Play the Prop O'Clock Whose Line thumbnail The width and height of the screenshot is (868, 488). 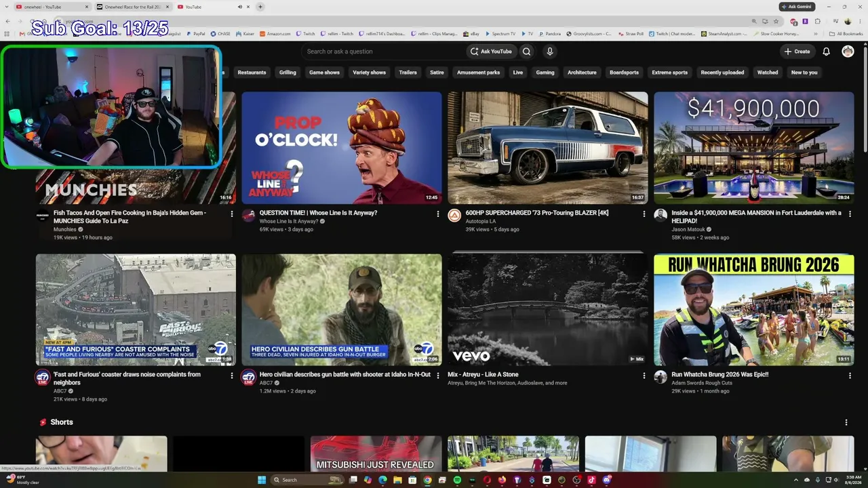click(x=342, y=148)
